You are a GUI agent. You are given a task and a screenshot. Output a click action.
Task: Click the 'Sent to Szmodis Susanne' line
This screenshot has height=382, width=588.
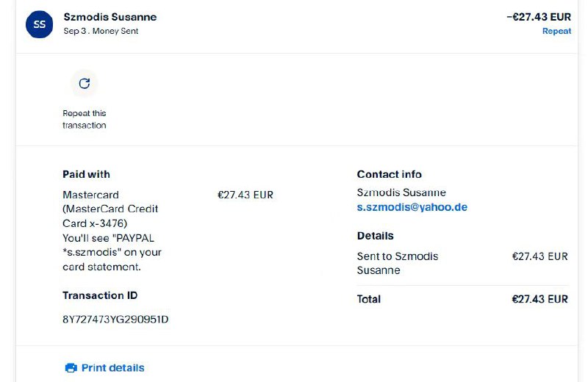(397, 263)
